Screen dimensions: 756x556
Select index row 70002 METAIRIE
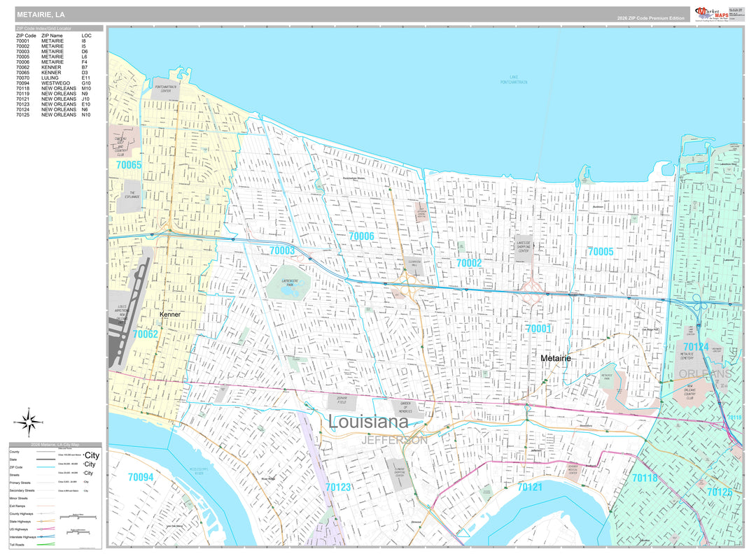pos(52,46)
